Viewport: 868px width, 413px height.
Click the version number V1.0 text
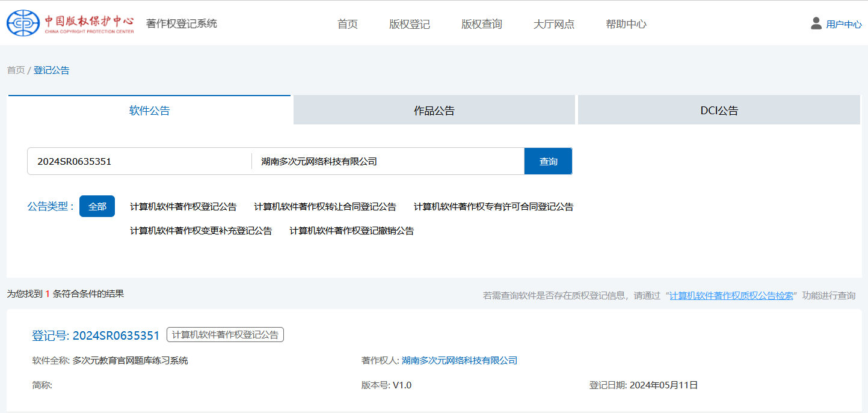[402, 385]
